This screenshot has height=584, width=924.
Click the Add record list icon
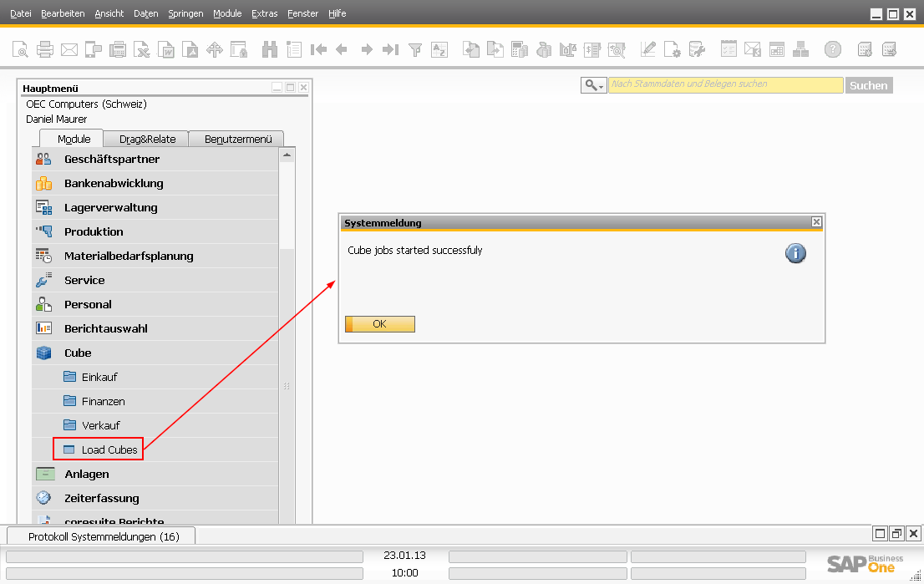[293, 49]
